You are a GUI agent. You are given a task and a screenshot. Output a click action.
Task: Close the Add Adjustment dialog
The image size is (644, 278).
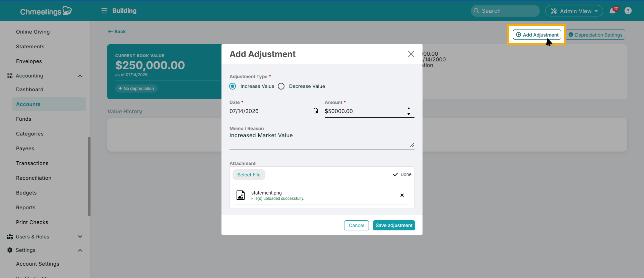coord(411,54)
